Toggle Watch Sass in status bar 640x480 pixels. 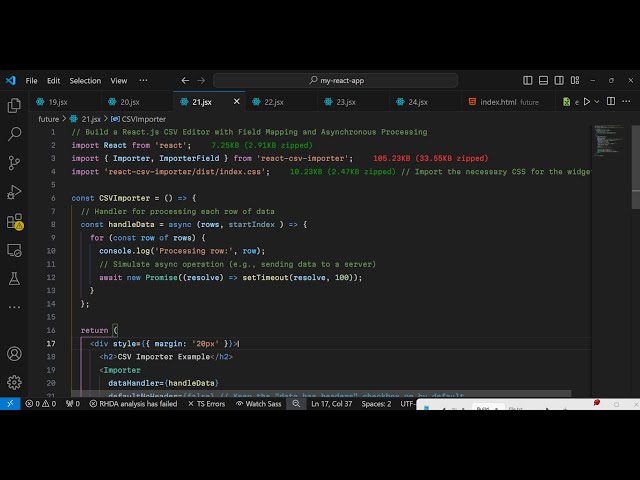260,404
